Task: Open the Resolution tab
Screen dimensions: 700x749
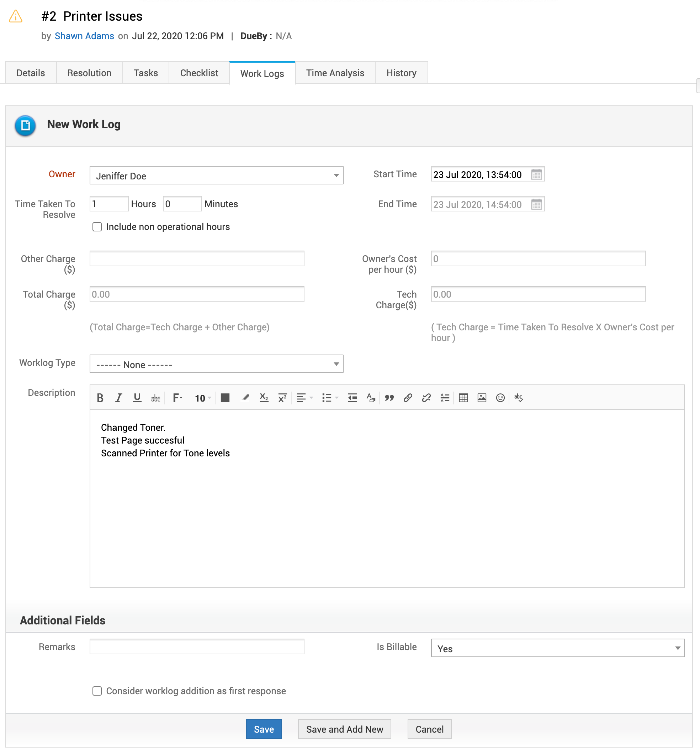Action: 89,73
